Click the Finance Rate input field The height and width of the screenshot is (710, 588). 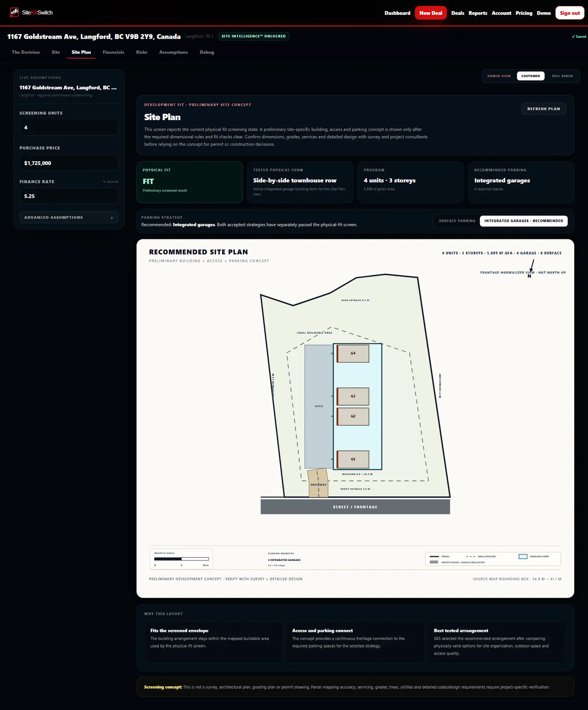click(69, 196)
